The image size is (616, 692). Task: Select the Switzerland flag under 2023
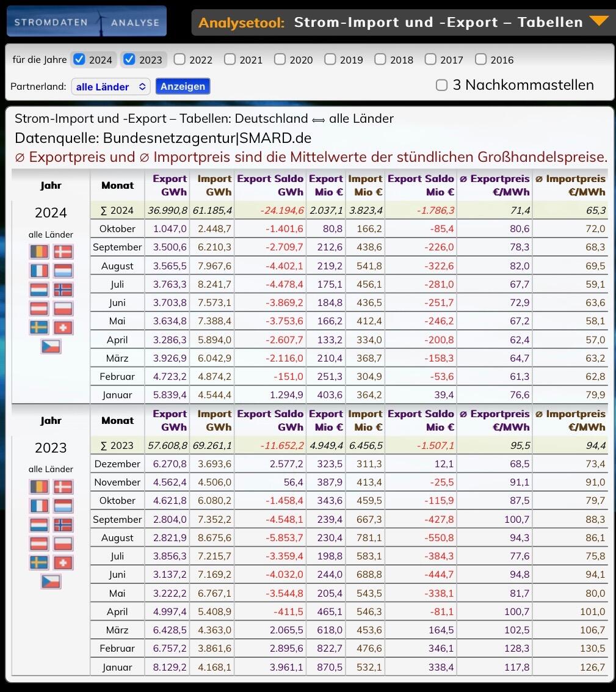click(x=63, y=563)
